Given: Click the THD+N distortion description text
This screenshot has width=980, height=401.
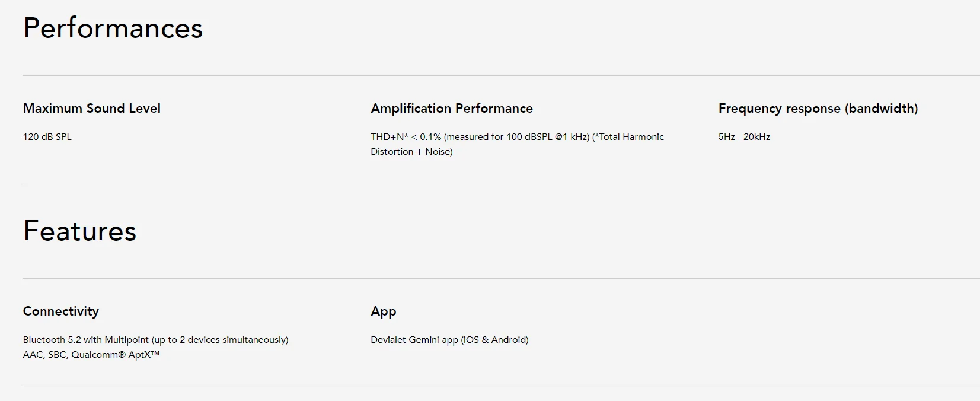Looking at the screenshot, I should tap(517, 144).
